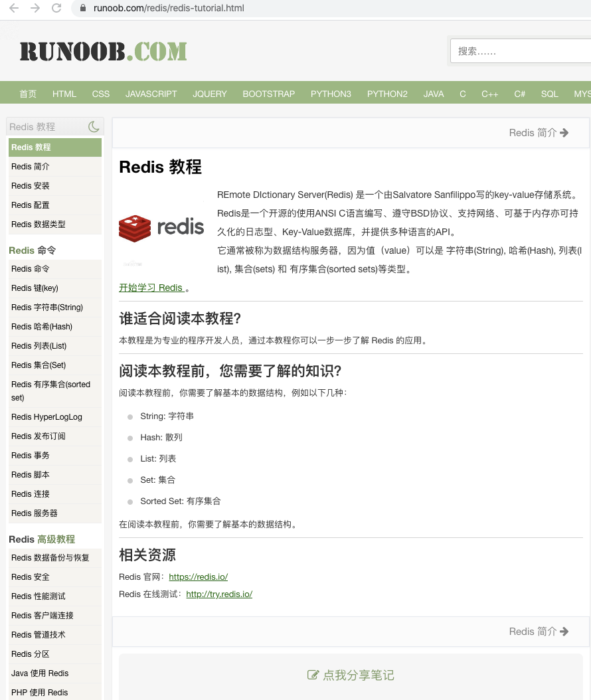Open Redis 命令 sidebar link

[55, 269]
